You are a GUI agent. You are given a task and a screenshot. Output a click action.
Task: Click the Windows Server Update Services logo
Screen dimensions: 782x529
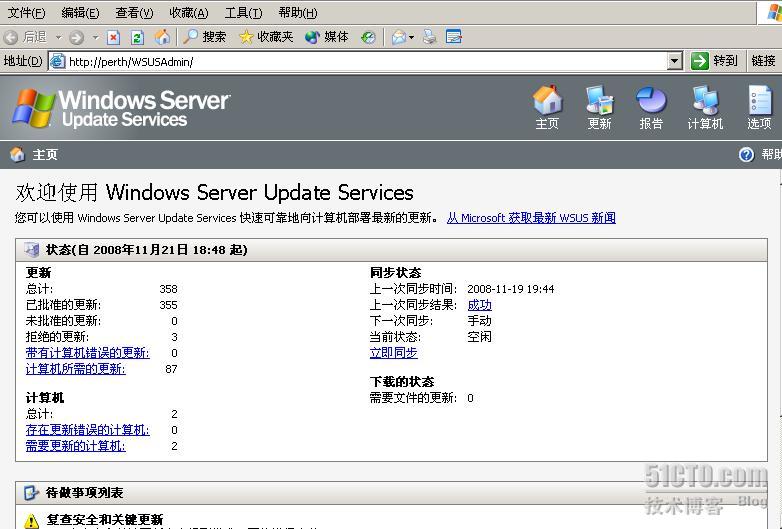click(121, 108)
